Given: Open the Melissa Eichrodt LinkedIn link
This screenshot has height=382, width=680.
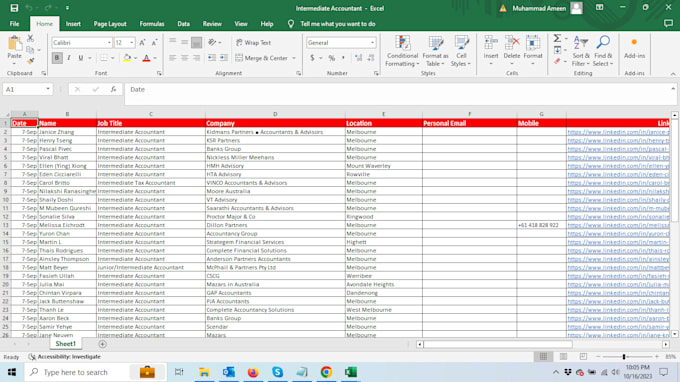Looking at the screenshot, I should point(618,225).
